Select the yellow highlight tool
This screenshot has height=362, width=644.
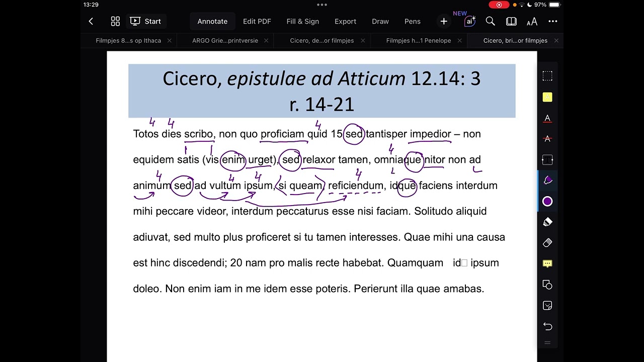tap(547, 97)
